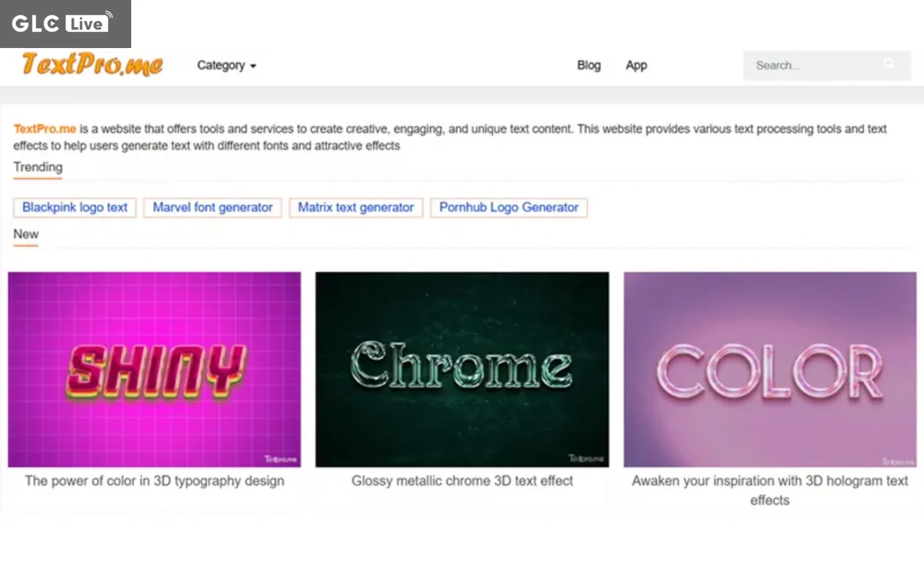Click the GLC Live badge

point(65,24)
